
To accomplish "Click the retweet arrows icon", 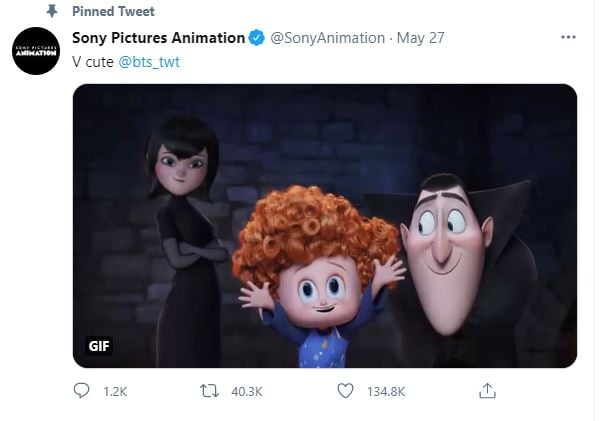I will [209, 391].
